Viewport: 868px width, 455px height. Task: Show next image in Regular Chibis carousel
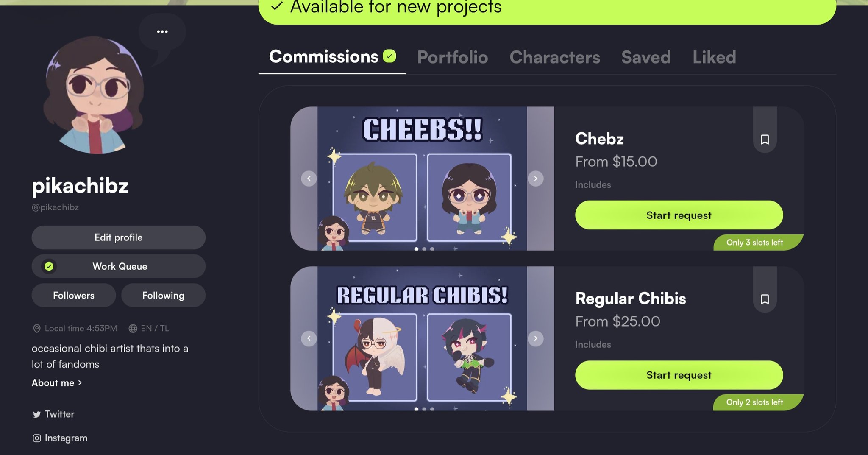536,338
